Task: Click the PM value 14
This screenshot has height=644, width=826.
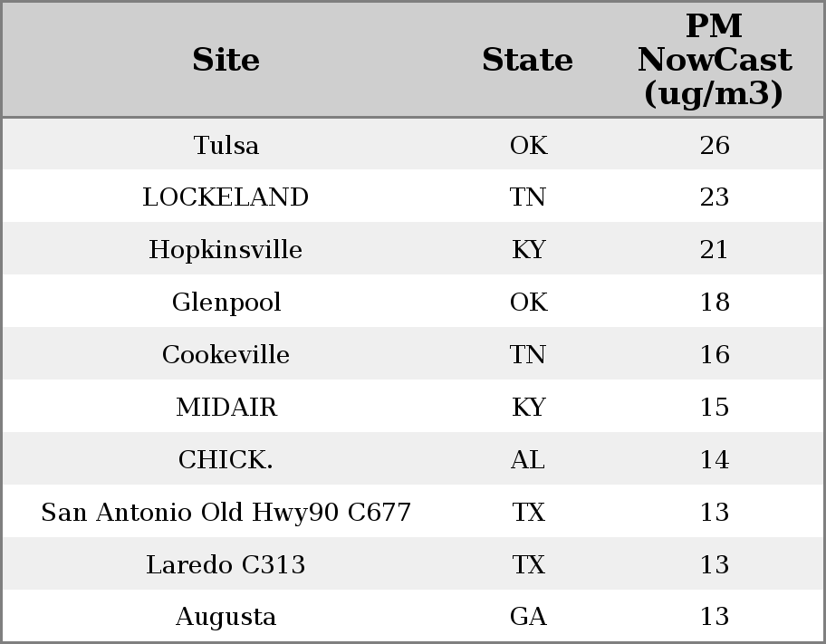Action: point(714,459)
